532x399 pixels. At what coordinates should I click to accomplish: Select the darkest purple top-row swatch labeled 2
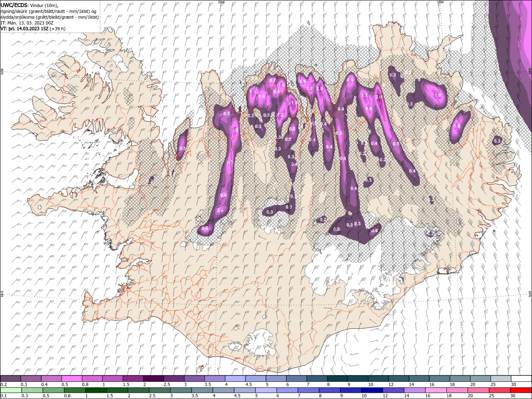coord(153,379)
